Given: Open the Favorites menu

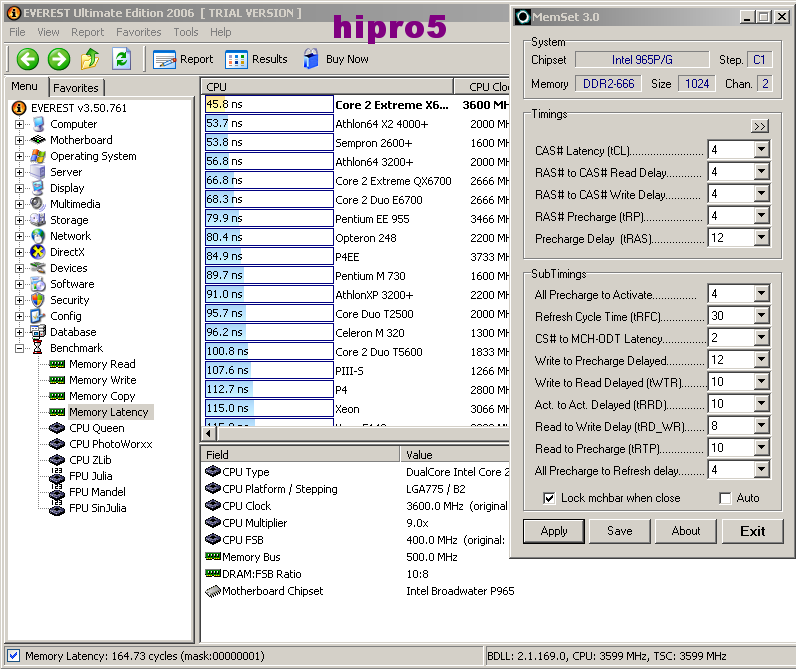Looking at the screenshot, I should (139, 32).
